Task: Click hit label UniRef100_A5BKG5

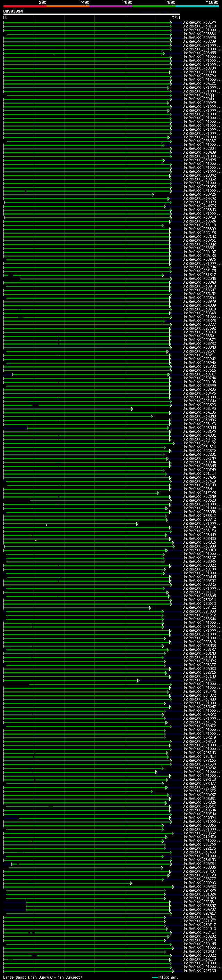Action: pyautogui.click(x=199, y=390)
